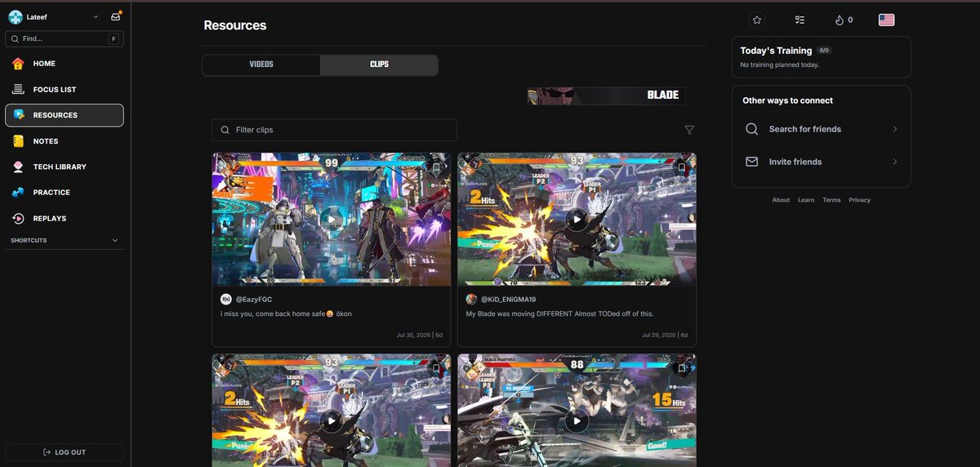The height and width of the screenshot is (467, 980).
Task: Open Notes from the sidebar
Action: 65,141
